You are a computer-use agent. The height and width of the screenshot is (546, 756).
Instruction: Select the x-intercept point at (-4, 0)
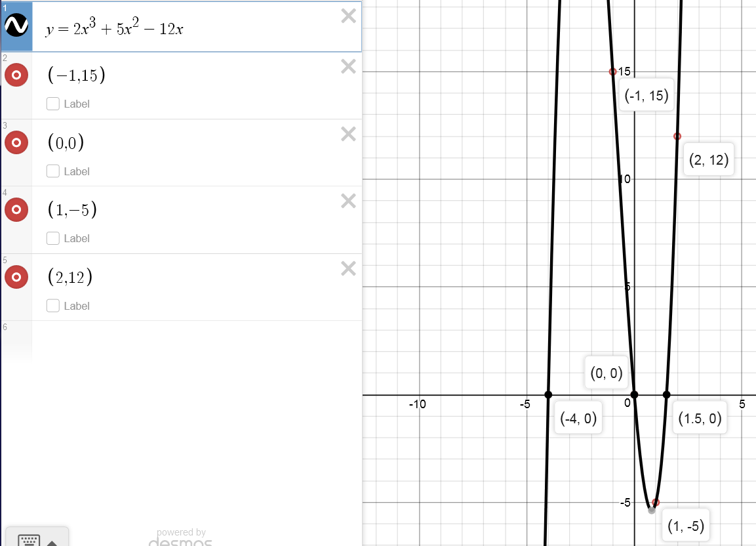point(548,394)
